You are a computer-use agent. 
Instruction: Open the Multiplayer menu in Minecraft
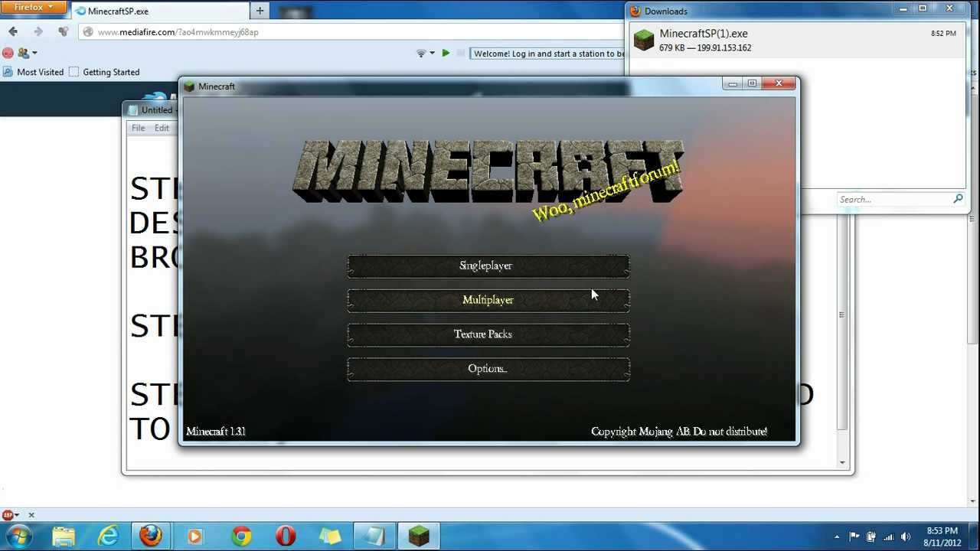[x=488, y=300]
